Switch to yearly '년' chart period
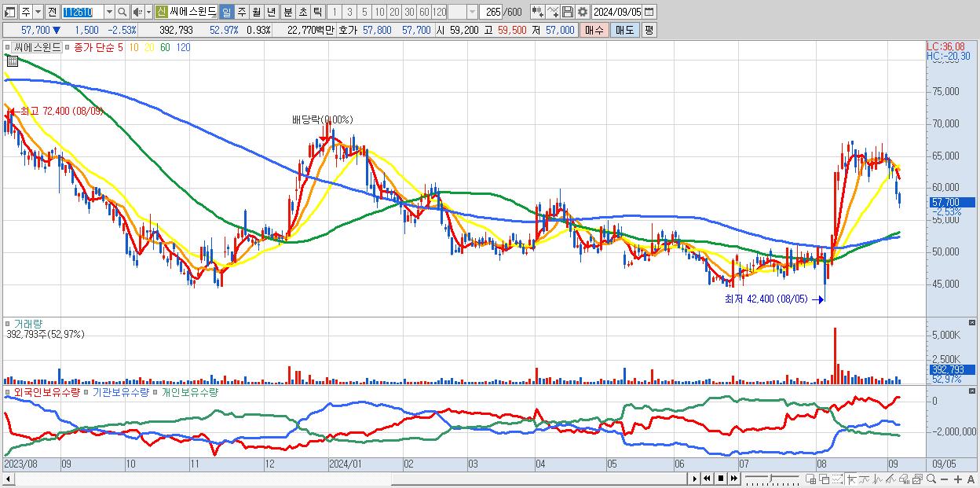The height and width of the screenshot is (488, 980). 271,12
